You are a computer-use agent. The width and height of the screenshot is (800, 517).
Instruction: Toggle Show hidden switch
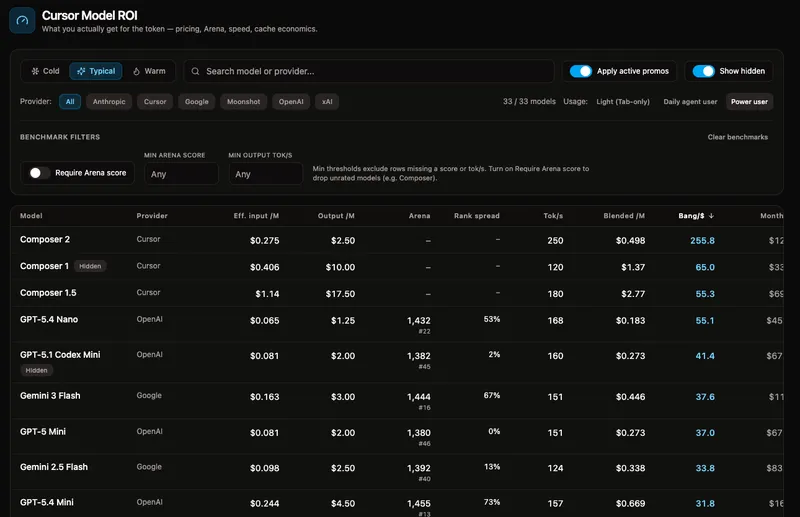tap(703, 71)
